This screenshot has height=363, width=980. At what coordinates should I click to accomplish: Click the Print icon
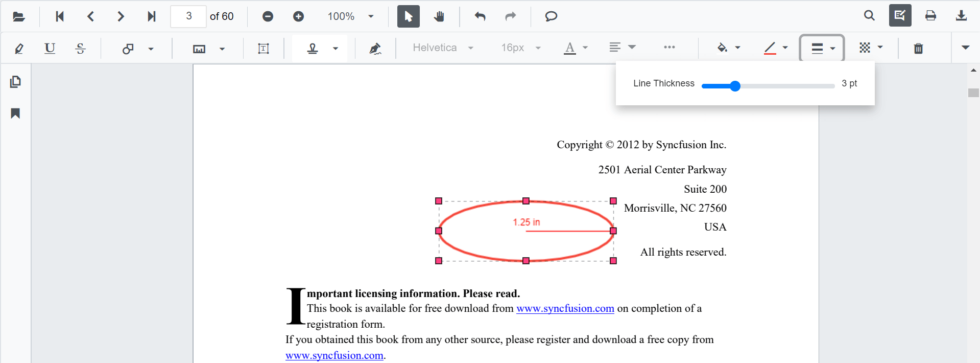[930, 16]
